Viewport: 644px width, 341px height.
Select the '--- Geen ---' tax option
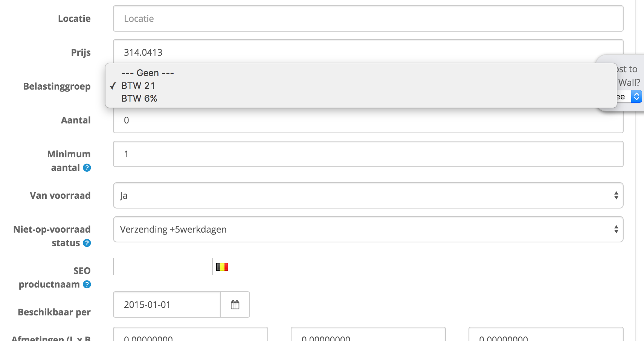tap(148, 73)
